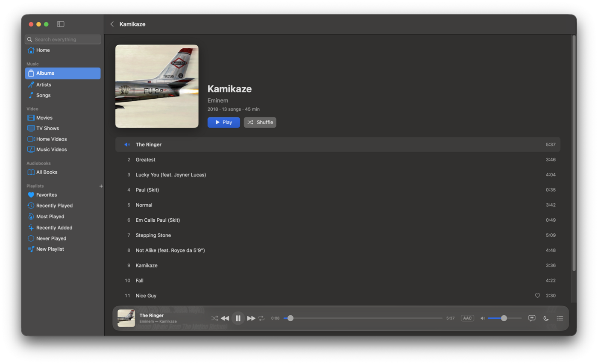Screen dimensions: 598x364
Task: Select the track Fall
Action: tap(338, 281)
